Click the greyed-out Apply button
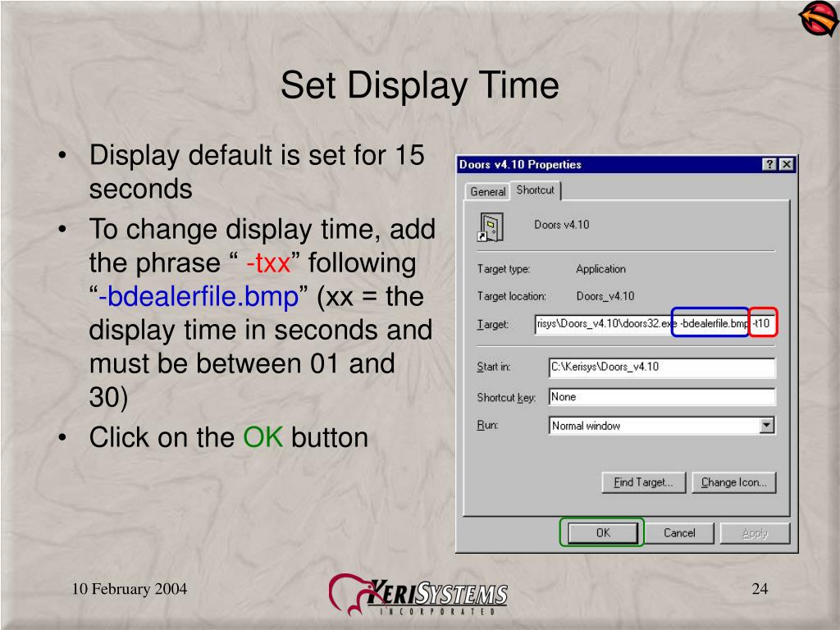This screenshot has width=840, height=630. click(x=755, y=532)
